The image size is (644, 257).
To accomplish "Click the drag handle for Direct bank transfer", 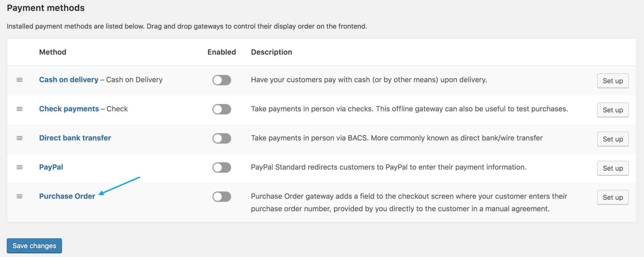I will point(19,138).
